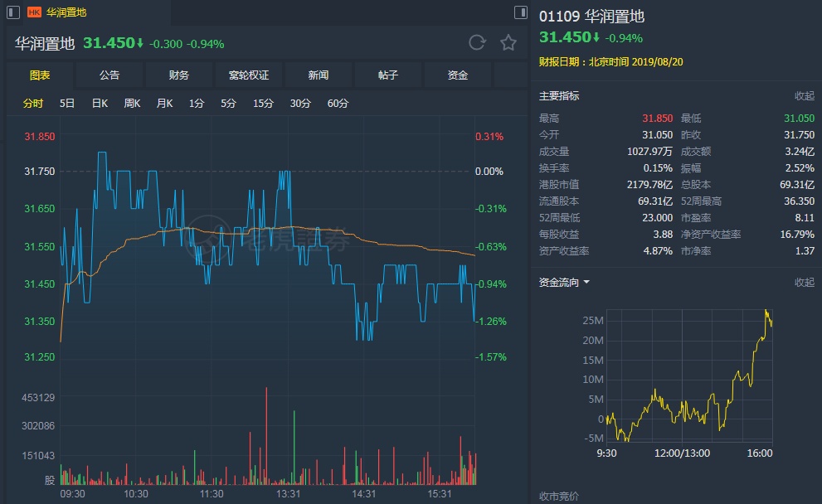Viewport: 822px width, 504px height.
Task: Click the orange HK market badge
Action: point(35,12)
